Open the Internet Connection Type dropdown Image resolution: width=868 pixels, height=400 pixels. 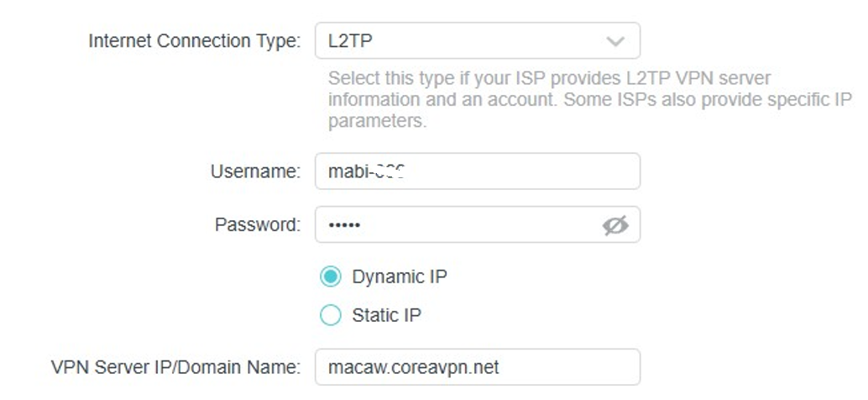pyautogui.click(x=477, y=41)
